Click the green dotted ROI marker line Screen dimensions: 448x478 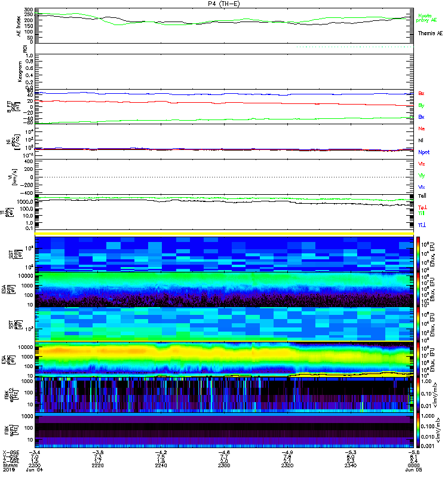(355, 47)
